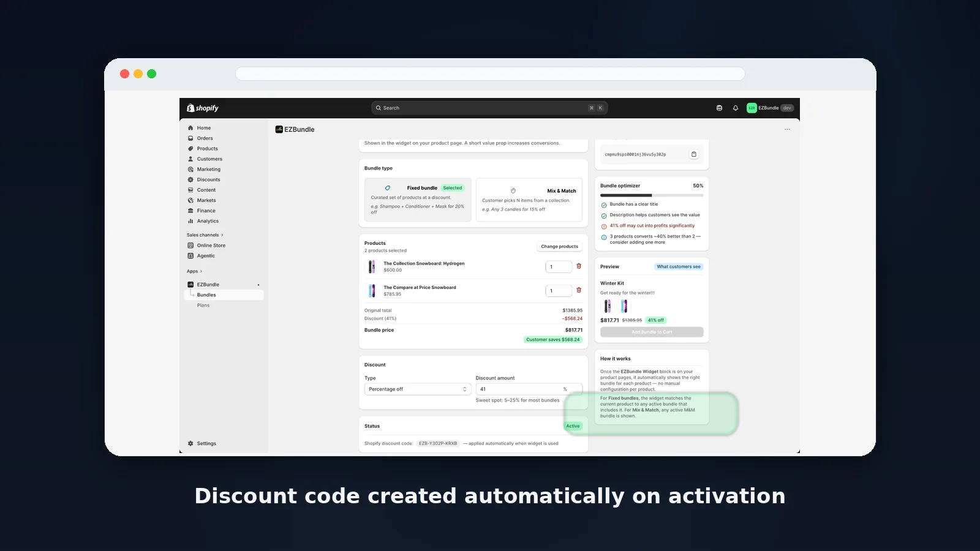Click the Analytics bar chart icon
Viewport: 980px width, 551px height.
[x=190, y=221]
